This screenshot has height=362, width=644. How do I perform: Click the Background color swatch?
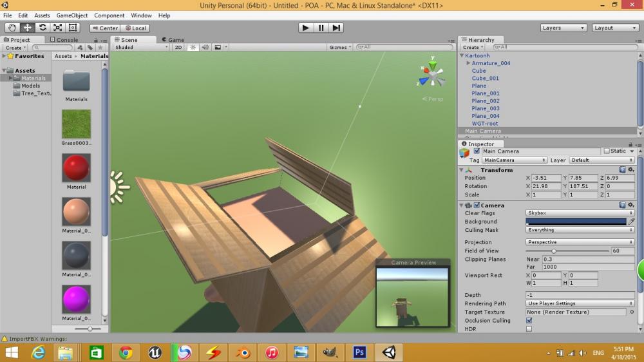point(576,222)
